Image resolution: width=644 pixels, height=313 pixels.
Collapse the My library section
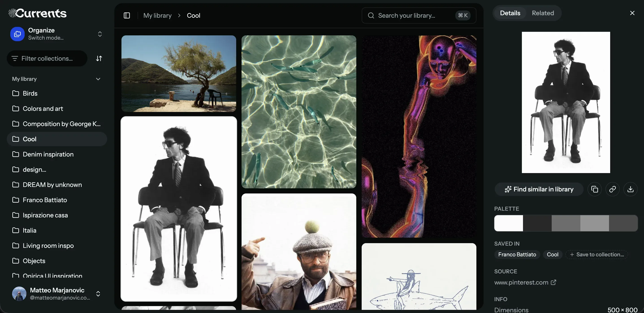(98, 79)
